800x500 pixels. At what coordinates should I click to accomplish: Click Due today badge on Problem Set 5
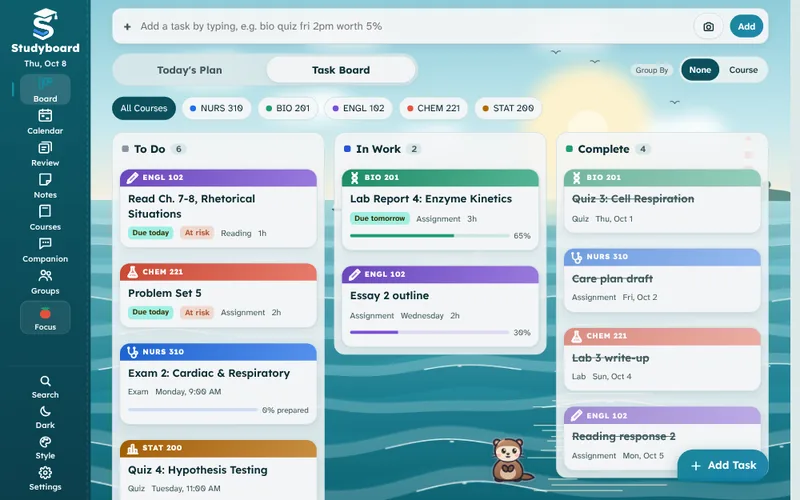click(151, 312)
